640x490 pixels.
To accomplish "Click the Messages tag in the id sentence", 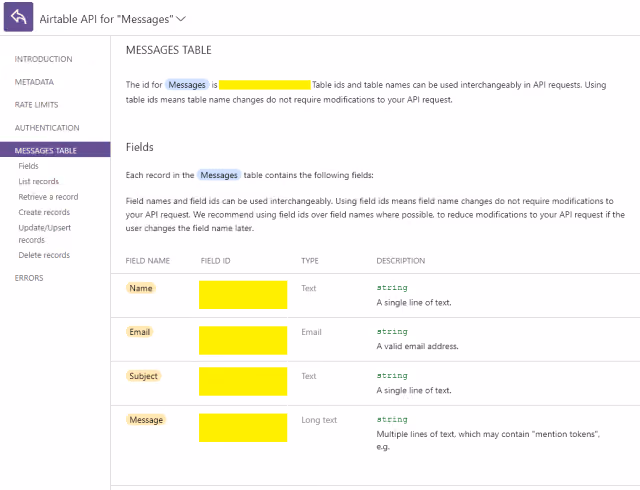I will [187, 85].
